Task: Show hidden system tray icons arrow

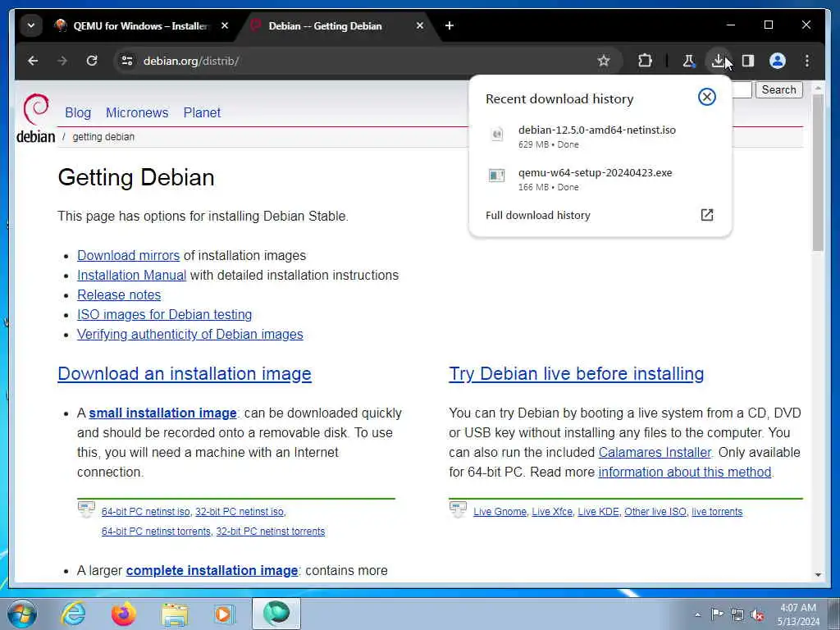Action: (697, 614)
